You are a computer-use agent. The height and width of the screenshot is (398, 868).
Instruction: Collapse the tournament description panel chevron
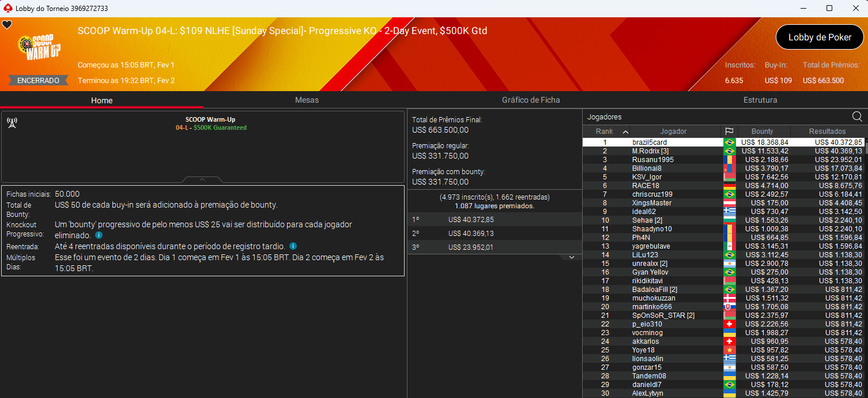coord(202,179)
